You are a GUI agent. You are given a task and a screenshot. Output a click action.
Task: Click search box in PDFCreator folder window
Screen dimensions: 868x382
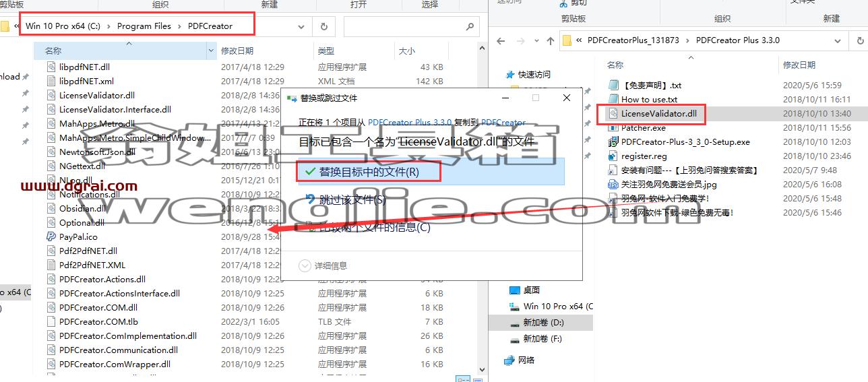411,26
